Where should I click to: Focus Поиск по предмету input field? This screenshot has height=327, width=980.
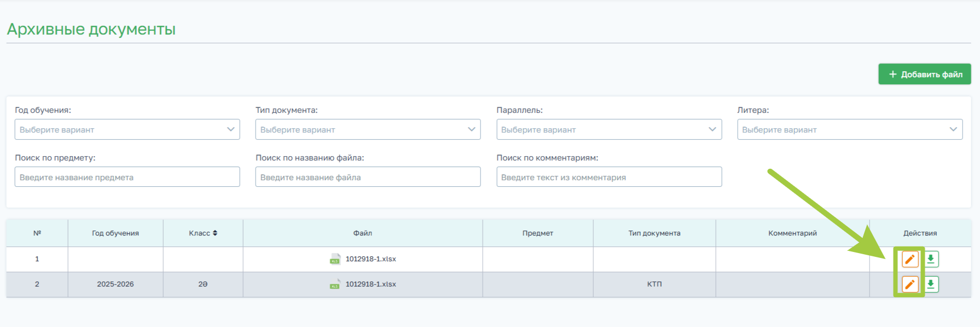pos(127,177)
